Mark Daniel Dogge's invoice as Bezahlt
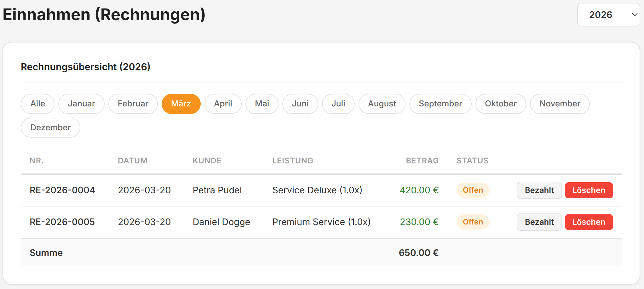Image resolution: width=644 pixels, height=289 pixels. (x=539, y=222)
